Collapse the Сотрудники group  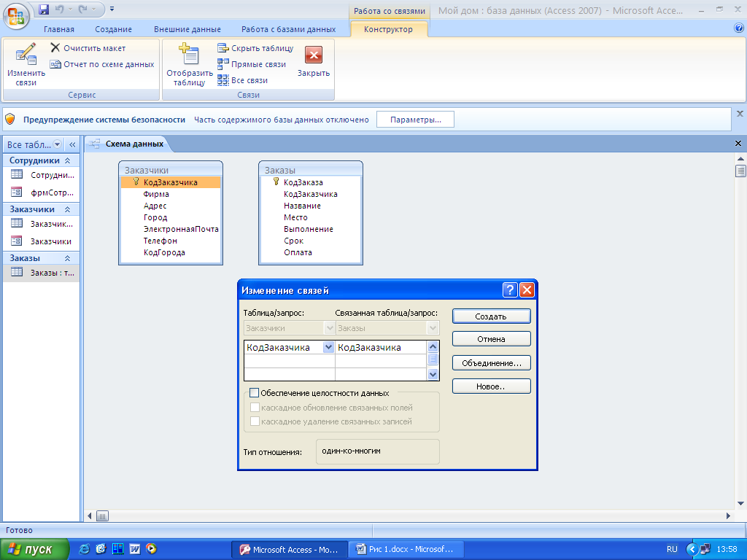pyautogui.click(x=68, y=160)
